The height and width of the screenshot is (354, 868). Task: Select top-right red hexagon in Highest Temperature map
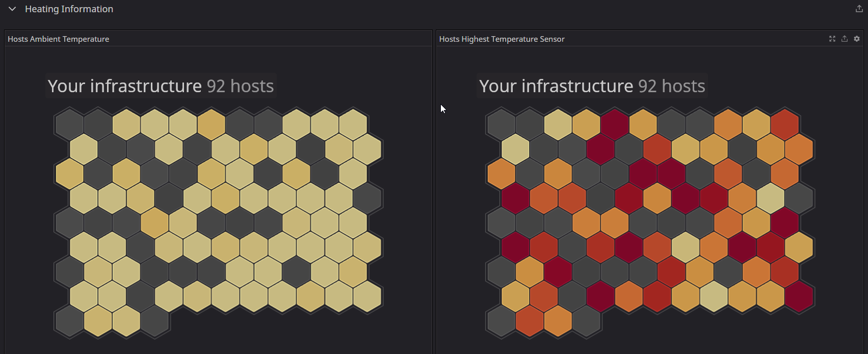[x=784, y=125]
